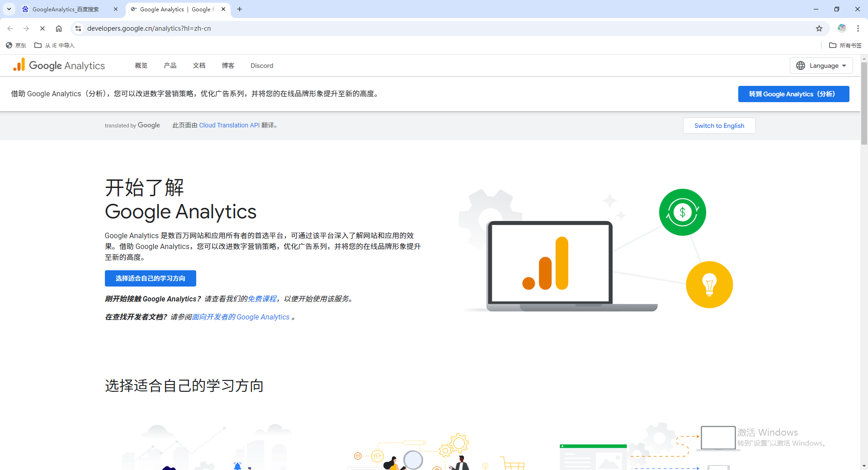Open the tab search dropdown arrow

[x=9, y=9]
